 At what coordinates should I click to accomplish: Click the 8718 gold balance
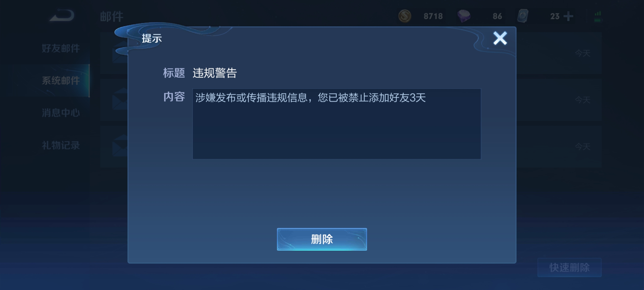tap(433, 16)
